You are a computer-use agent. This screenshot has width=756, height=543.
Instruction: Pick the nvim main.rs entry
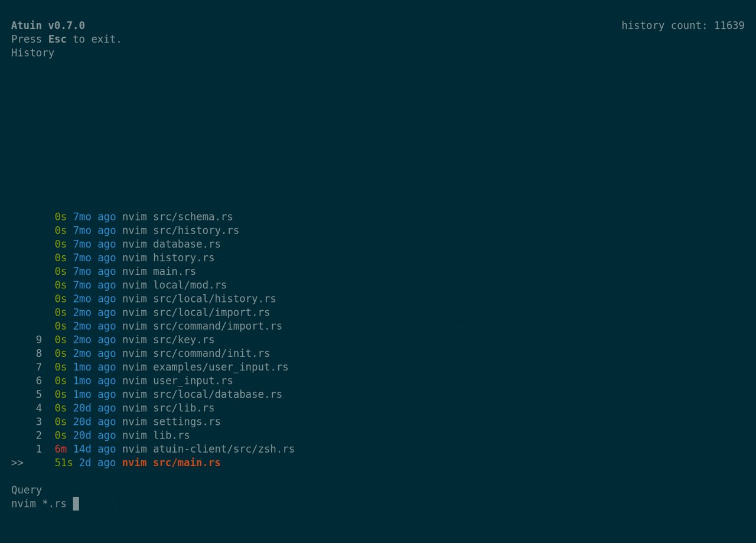(125, 271)
